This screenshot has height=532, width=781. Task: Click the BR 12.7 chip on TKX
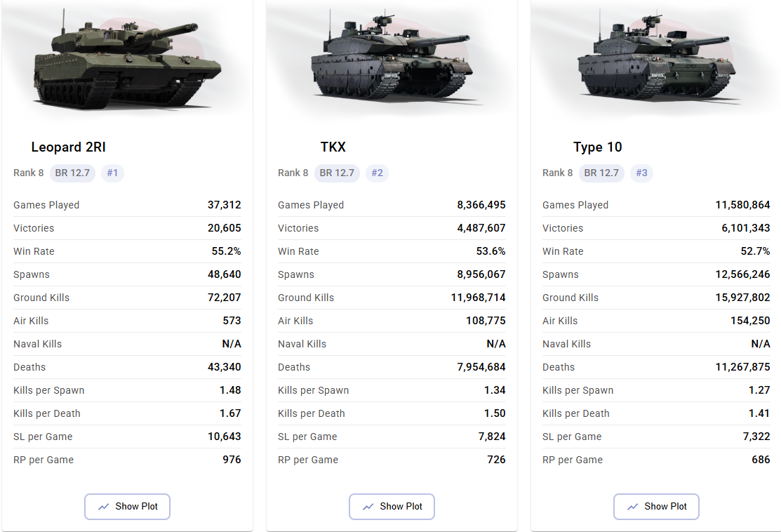(x=337, y=173)
